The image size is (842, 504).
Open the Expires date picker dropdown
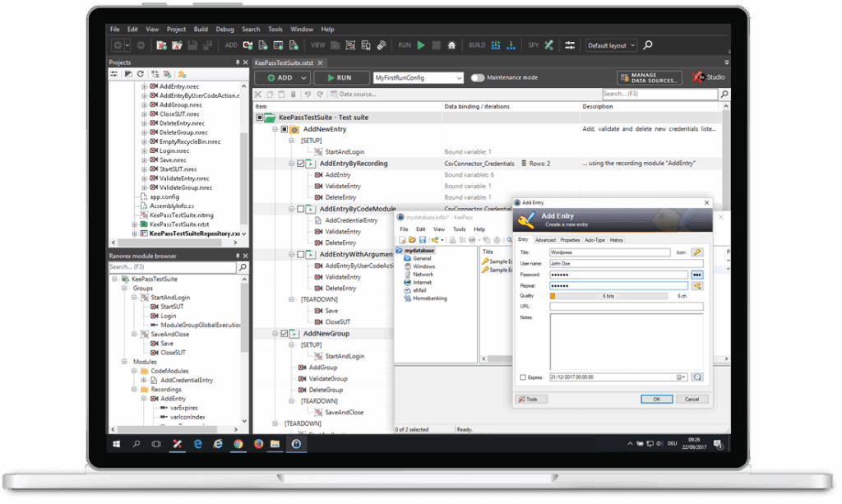[681, 377]
